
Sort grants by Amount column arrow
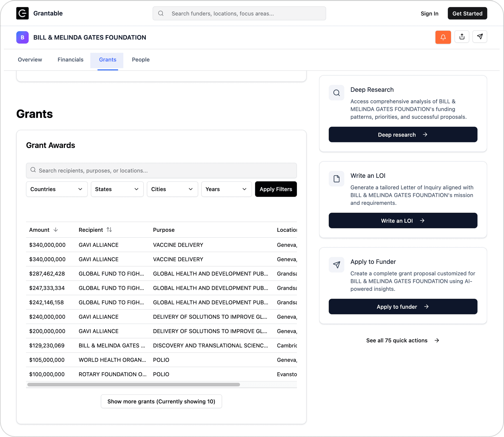point(56,230)
